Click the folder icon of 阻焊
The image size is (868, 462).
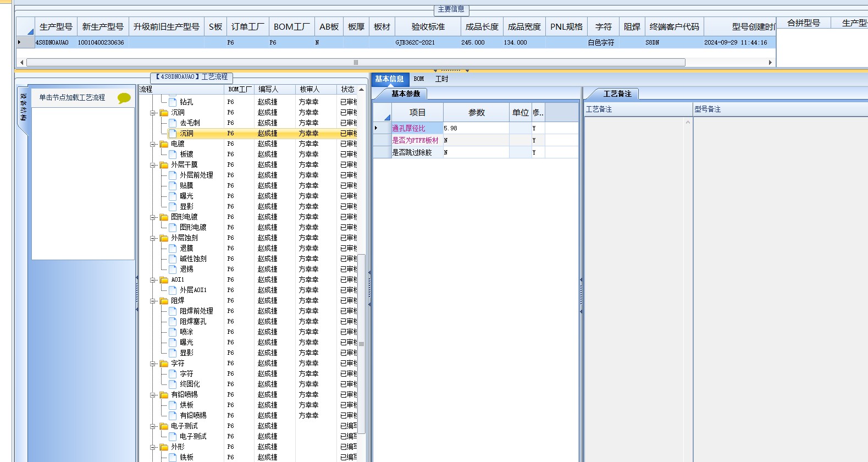164,301
